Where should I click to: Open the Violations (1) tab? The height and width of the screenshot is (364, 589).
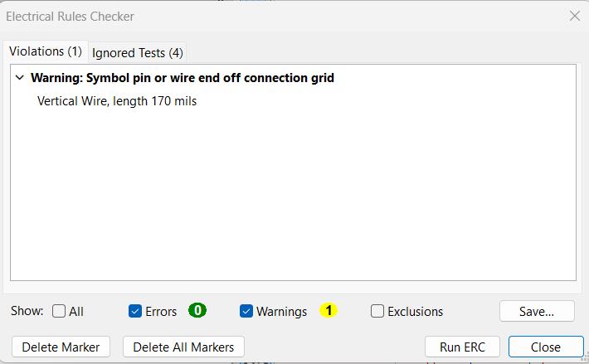click(x=46, y=51)
